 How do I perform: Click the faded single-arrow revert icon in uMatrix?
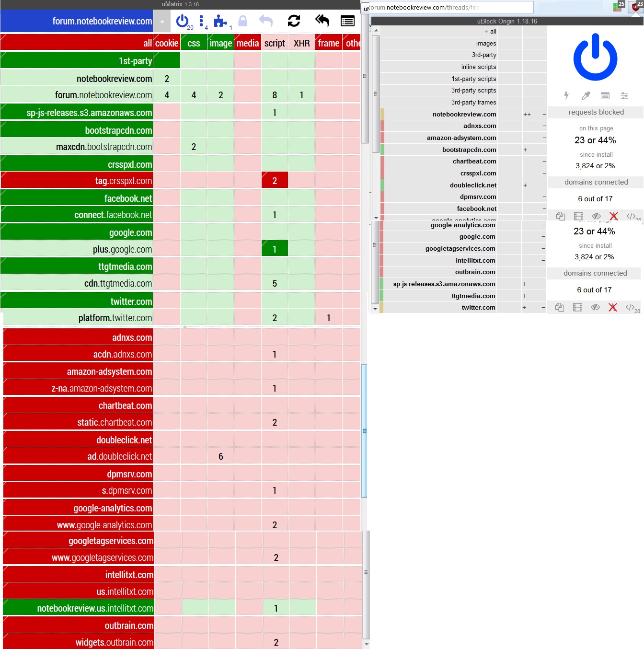pos(265,21)
